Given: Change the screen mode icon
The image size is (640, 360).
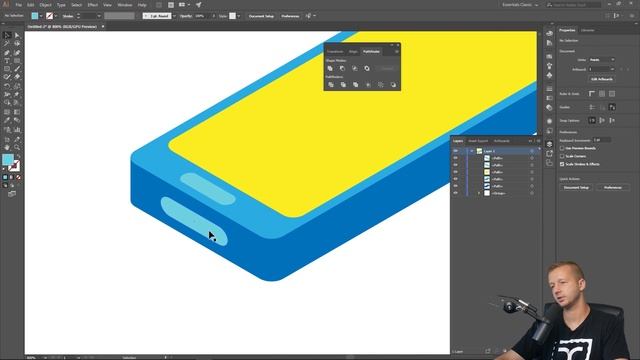Looking at the screenshot, I should click(12, 194).
